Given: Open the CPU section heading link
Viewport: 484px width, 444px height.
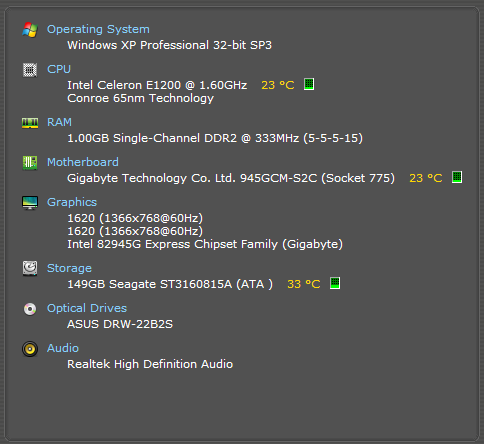Looking at the screenshot, I should pos(59,69).
